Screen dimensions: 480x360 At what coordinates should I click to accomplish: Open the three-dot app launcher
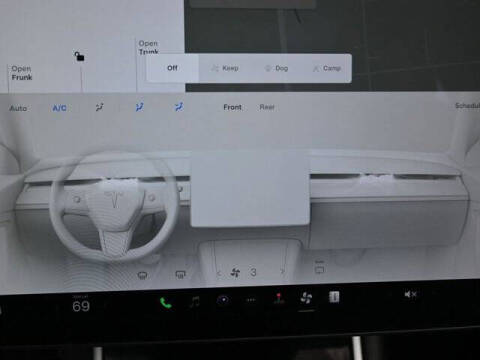coord(251,300)
